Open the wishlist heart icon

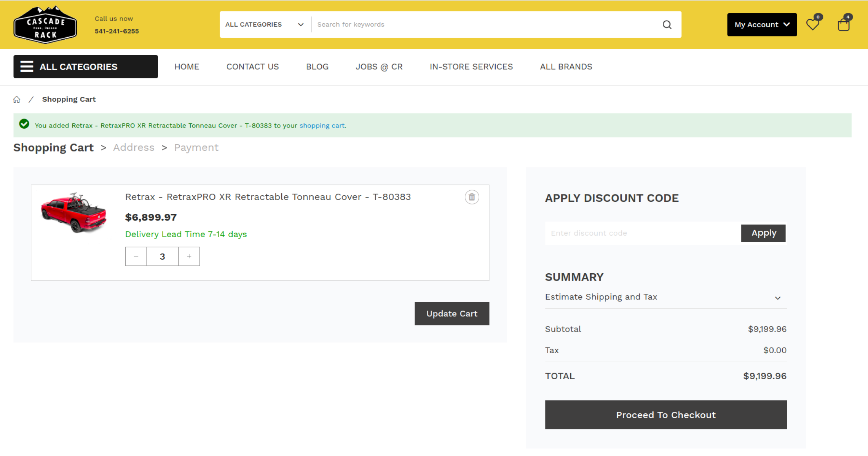pos(812,25)
